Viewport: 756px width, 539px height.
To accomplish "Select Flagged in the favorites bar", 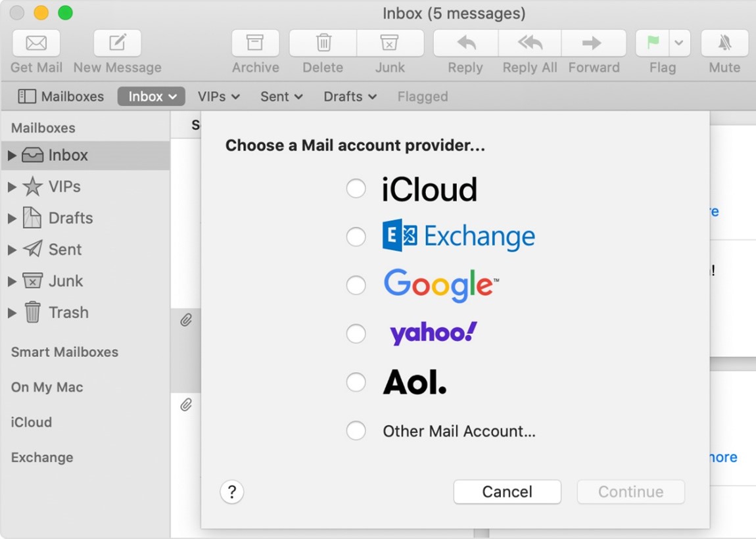I will click(x=422, y=97).
